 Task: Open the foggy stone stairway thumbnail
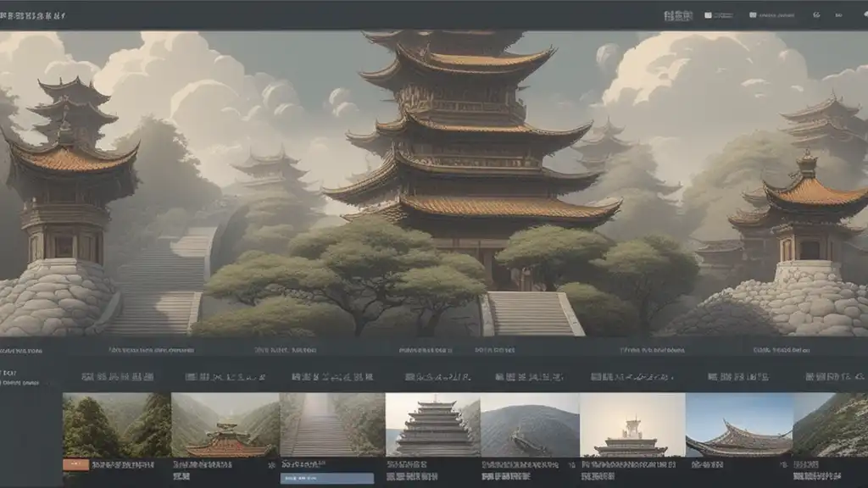(x=331, y=424)
